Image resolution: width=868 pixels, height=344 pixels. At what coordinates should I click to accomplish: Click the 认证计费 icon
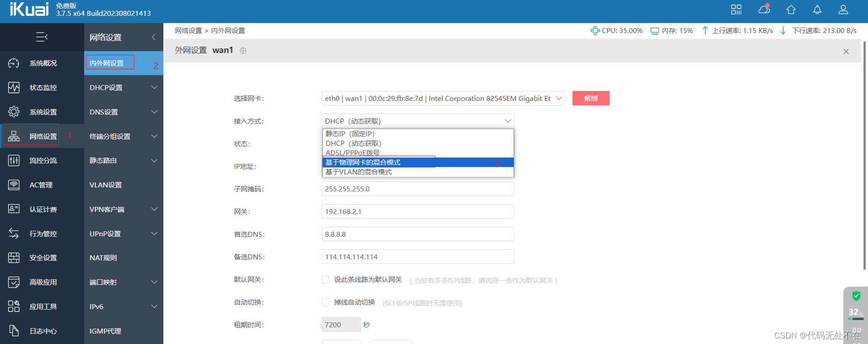14,209
